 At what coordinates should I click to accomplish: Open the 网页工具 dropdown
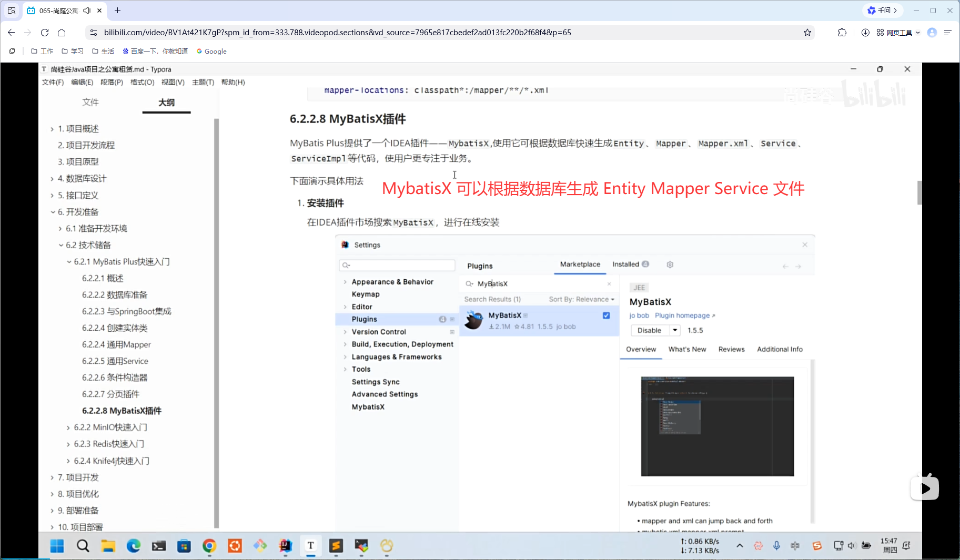[898, 33]
